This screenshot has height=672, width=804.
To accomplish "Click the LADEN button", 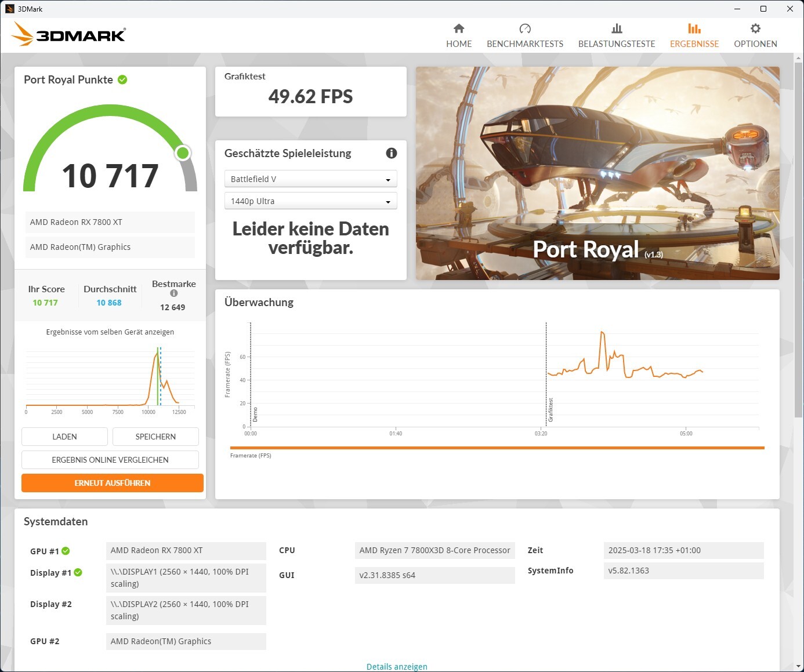I will click(x=64, y=437).
